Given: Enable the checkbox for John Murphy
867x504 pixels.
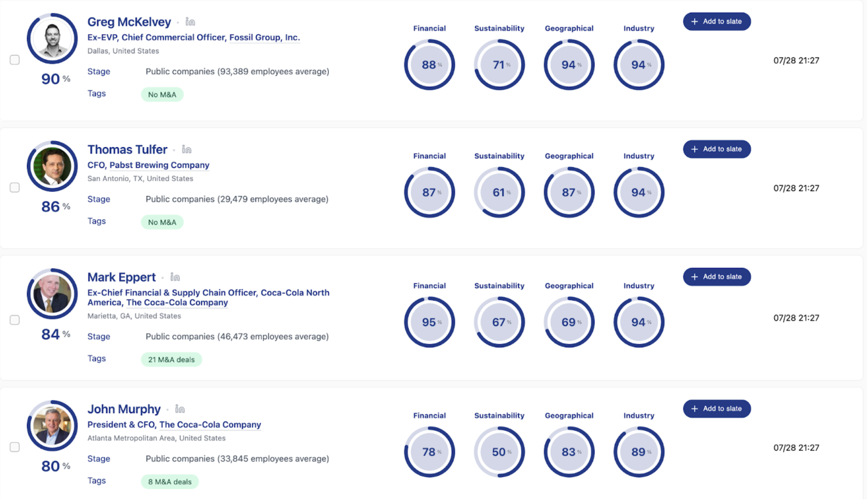Looking at the screenshot, I should pyautogui.click(x=15, y=447).
